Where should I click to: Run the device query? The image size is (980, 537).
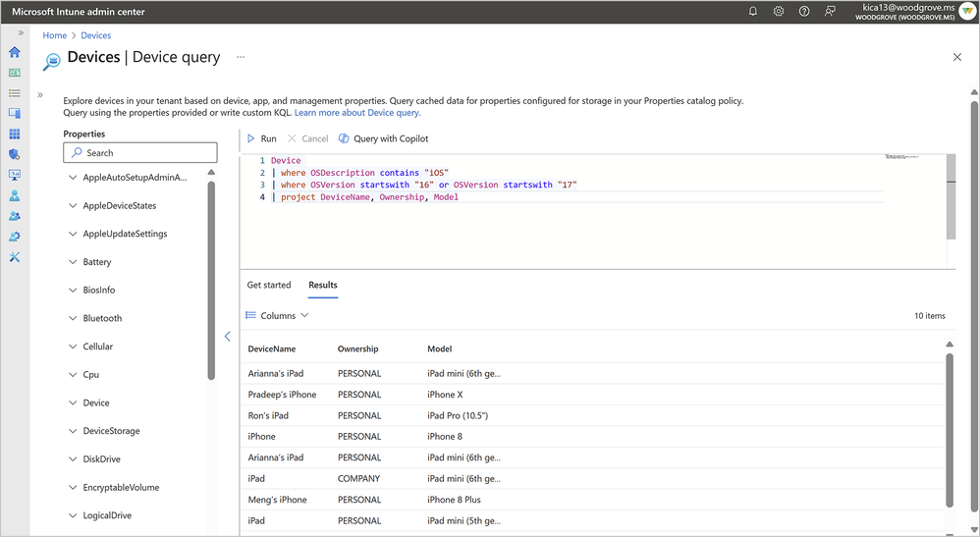pyautogui.click(x=262, y=139)
